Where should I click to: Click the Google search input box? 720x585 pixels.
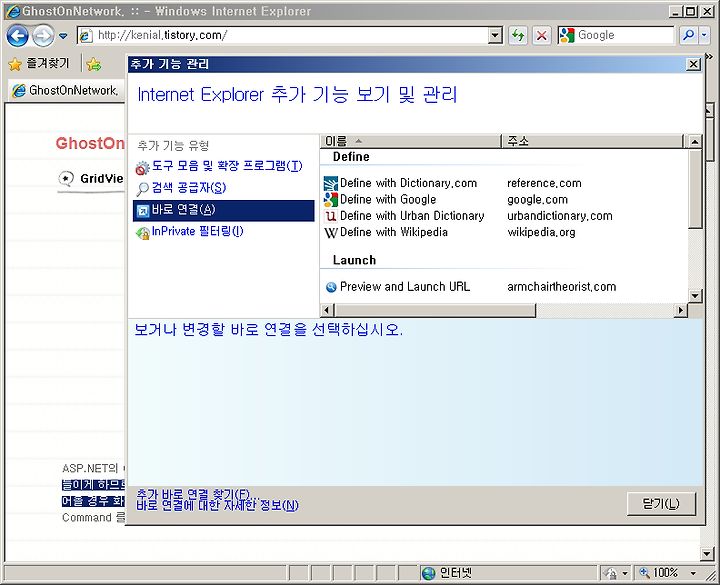click(x=617, y=35)
